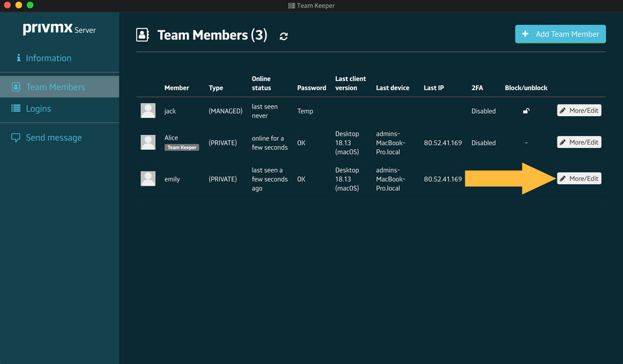
Task: Click the address book icon in header
Action: (143, 35)
